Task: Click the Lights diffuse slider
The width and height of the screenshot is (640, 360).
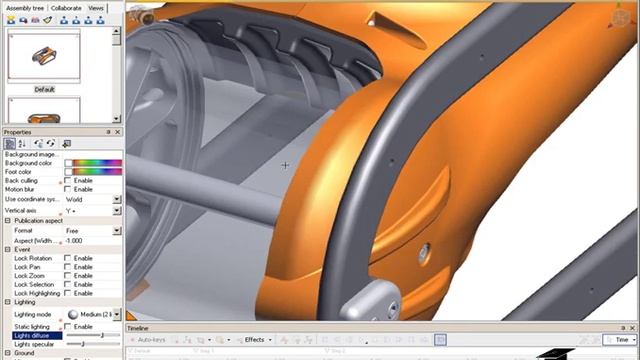Action: [93, 335]
